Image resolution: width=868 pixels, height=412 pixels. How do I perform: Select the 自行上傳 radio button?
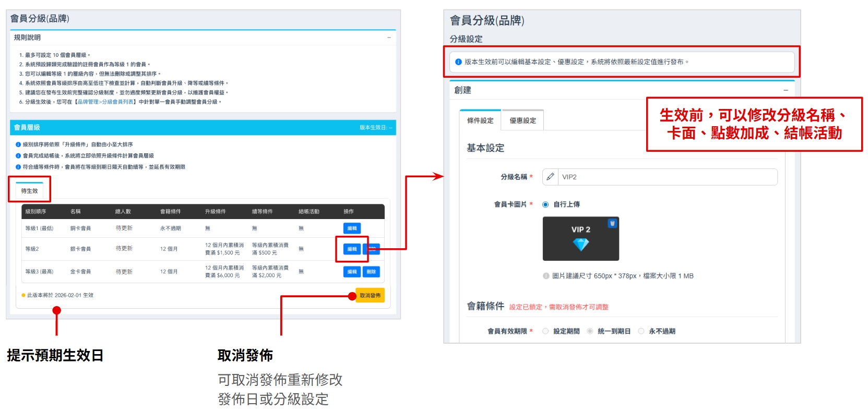(545, 204)
